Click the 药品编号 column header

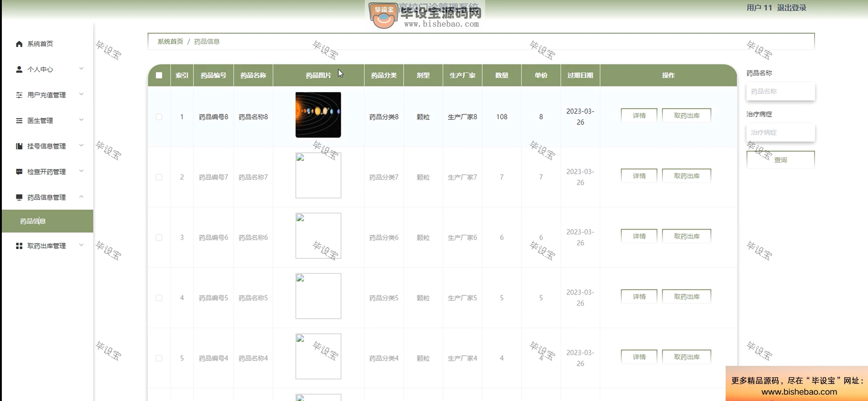pyautogui.click(x=213, y=75)
